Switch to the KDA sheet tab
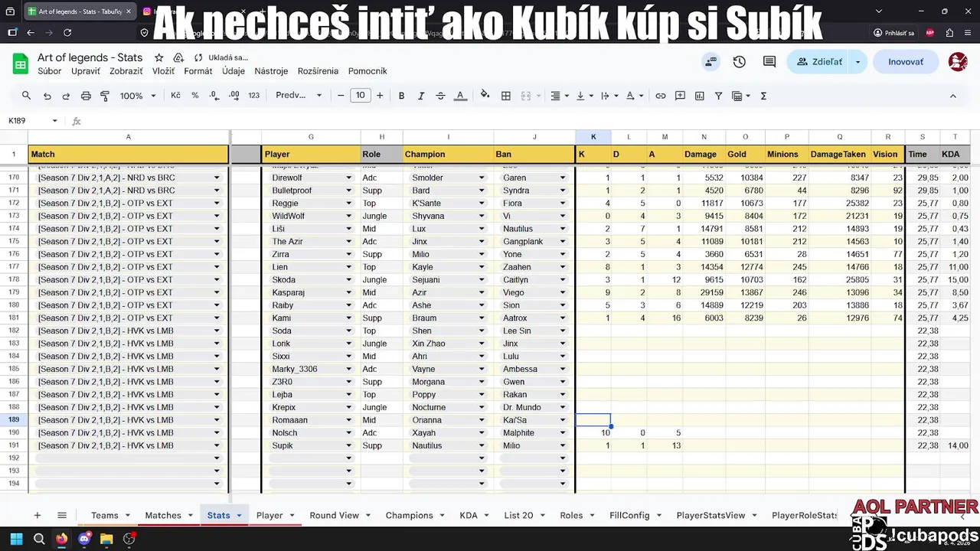The width and height of the screenshot is (980, 551). coord(469,516)
